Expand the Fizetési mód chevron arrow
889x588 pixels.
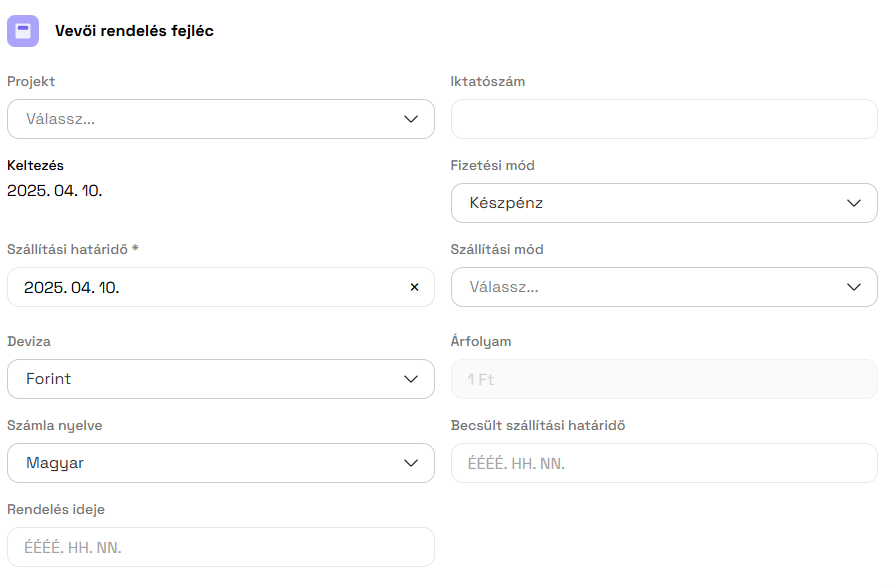pyautogui.click(x=854, y=203)
